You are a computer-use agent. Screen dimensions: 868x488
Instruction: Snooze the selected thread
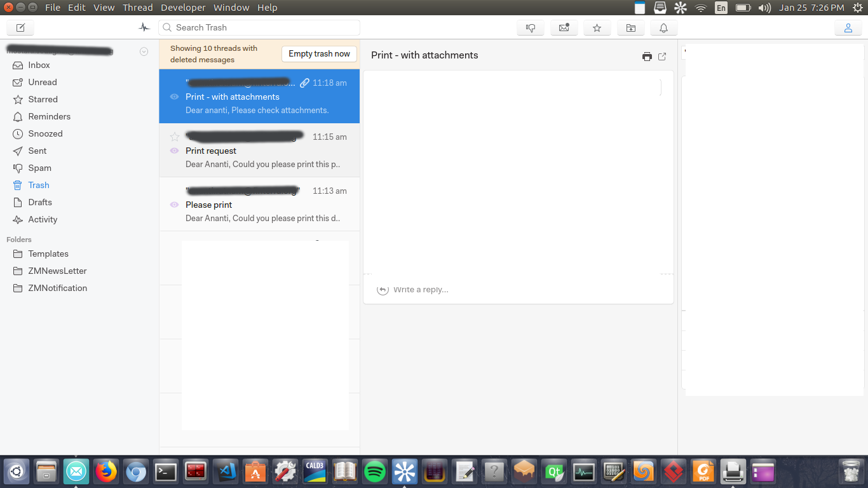pos(663,27)
